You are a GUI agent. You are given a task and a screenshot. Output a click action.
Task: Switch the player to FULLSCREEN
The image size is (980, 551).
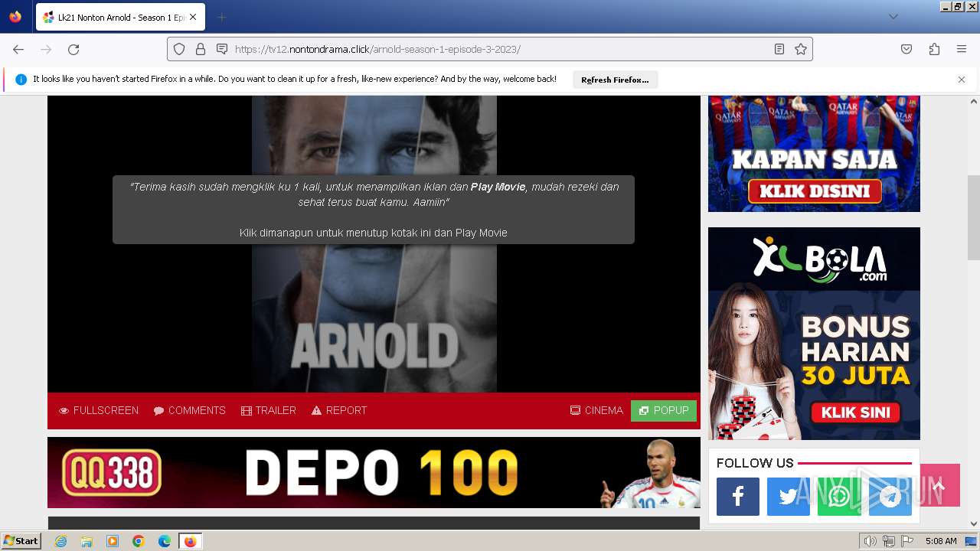(x=99, y=410)
